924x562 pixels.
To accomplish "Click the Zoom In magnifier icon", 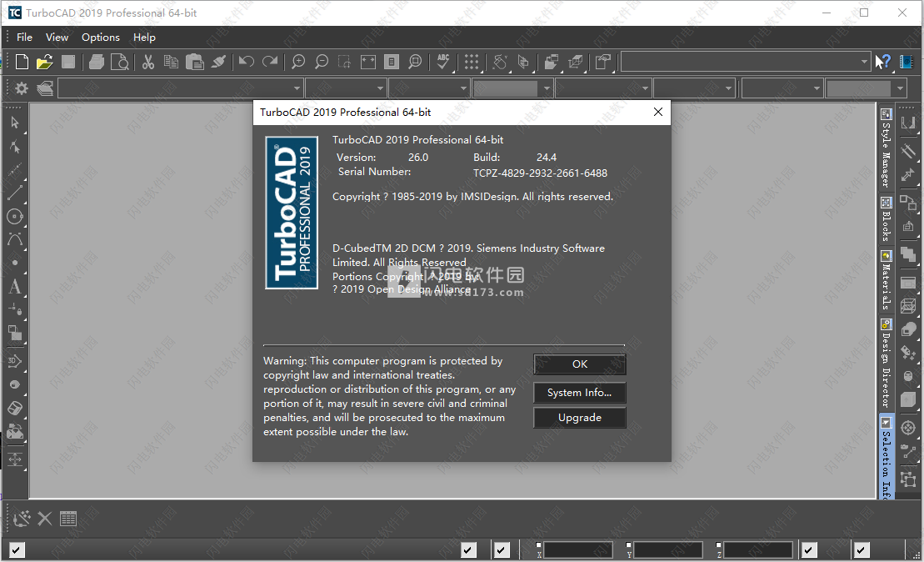I will click(298, 62).
